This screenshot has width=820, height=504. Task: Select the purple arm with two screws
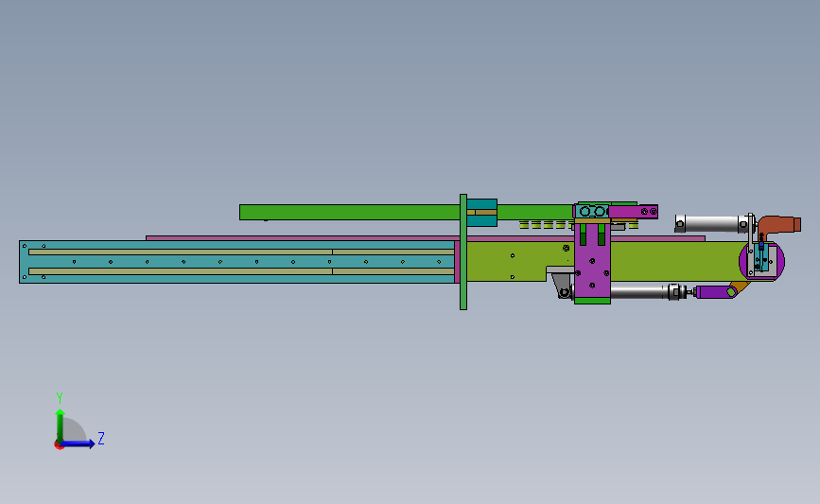pos(634,211)
